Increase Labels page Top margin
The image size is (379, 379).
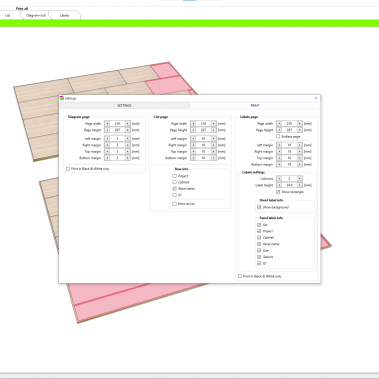(300, 158)
